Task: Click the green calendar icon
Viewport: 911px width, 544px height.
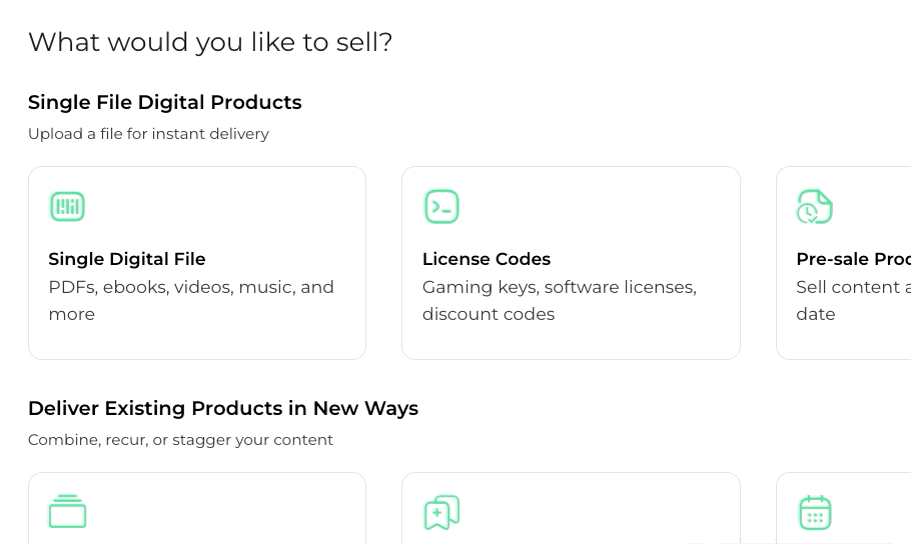Action: pyautogui.click(x=814, y=512)
